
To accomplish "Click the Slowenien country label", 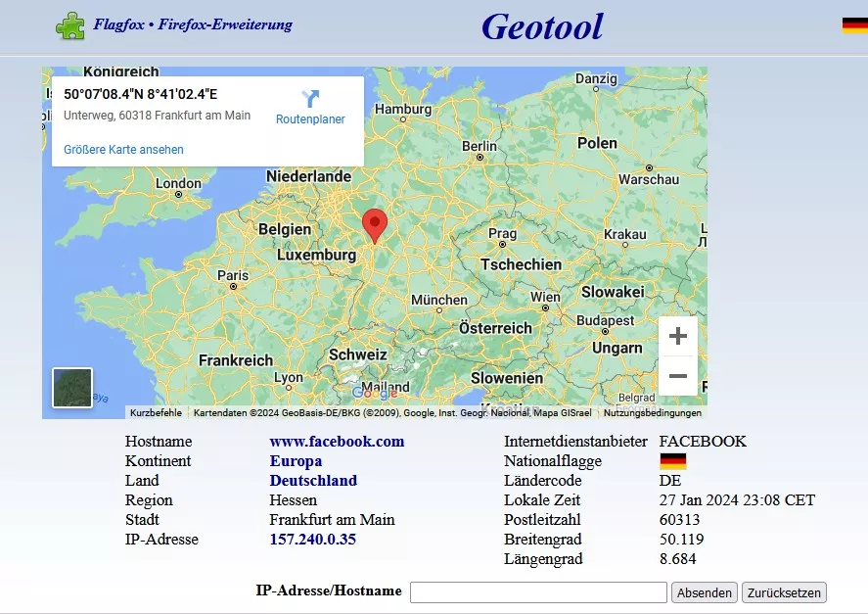I will (507, 378).
